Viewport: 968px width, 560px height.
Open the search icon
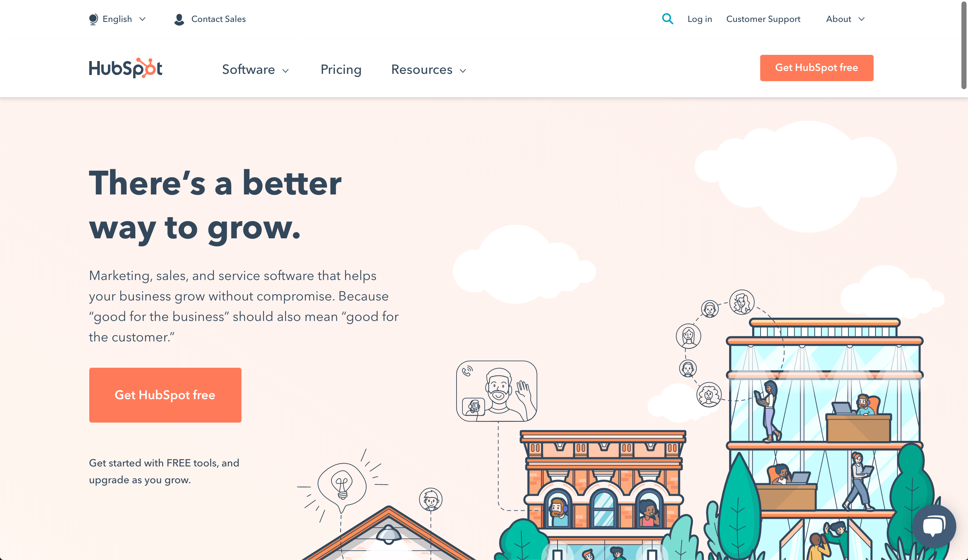point(668,19)
